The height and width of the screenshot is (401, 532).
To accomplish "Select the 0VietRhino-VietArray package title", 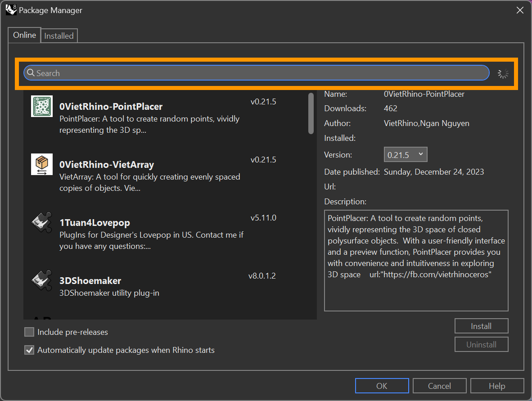I will coord(107,165).
